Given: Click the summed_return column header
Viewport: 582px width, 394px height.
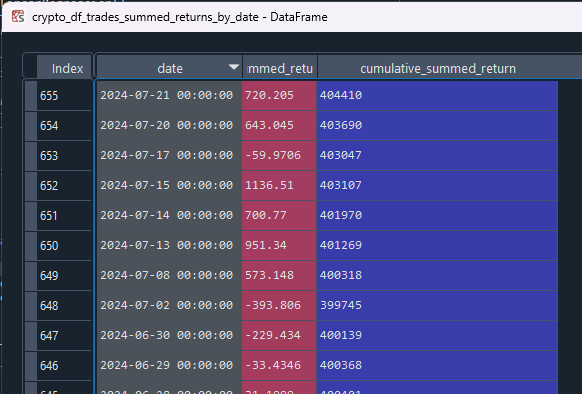Looking at the screenshot, I should [280, 68].
